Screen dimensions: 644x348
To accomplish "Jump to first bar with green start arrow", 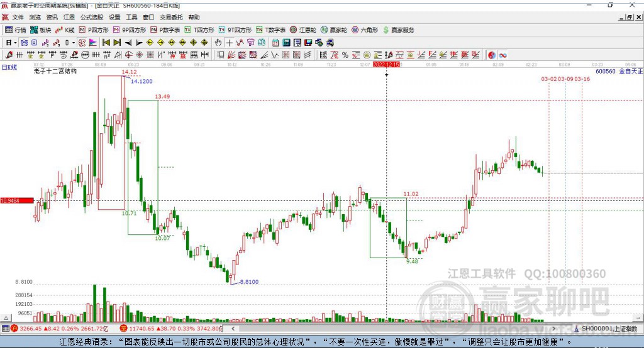I will (106, 43).
